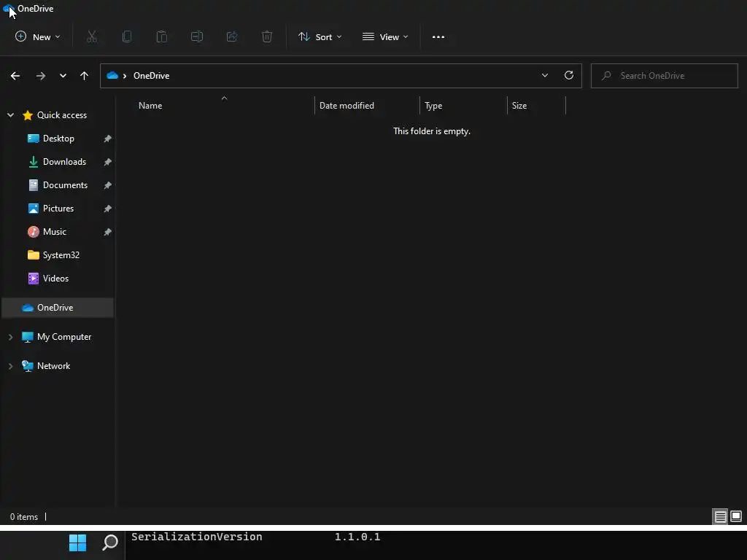Click the 1.1.0.1 version value
This screenshot has width=747, height=560.
coord(357,537)
